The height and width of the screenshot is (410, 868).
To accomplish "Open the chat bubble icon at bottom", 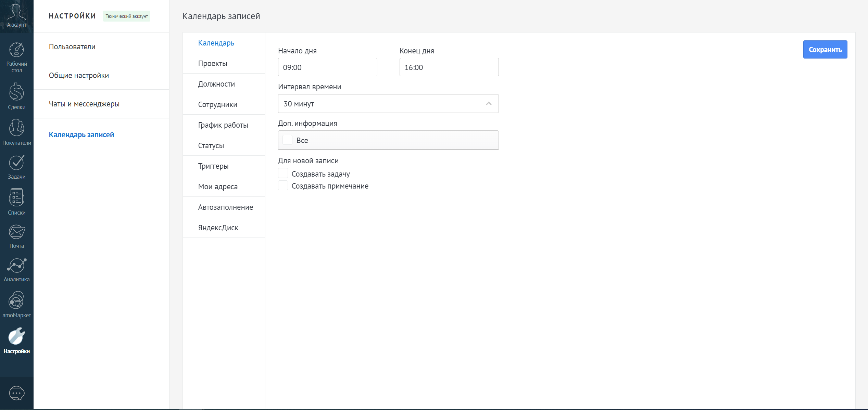I will pyautogui.click(x=16, y=393).
